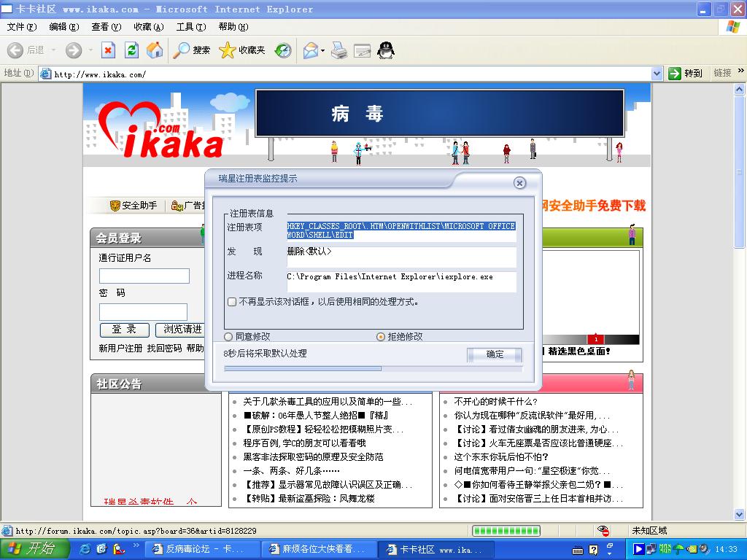Click the Edit page toolbar icon
Screen dimensions: 747x560
[x=362, y=50]
